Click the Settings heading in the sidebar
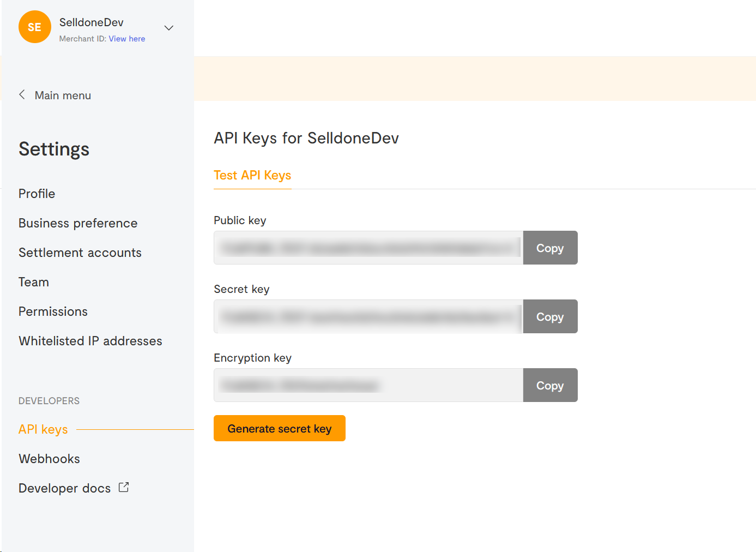Image resolution: width=756 pixels, height=552 pixels. 54,149
